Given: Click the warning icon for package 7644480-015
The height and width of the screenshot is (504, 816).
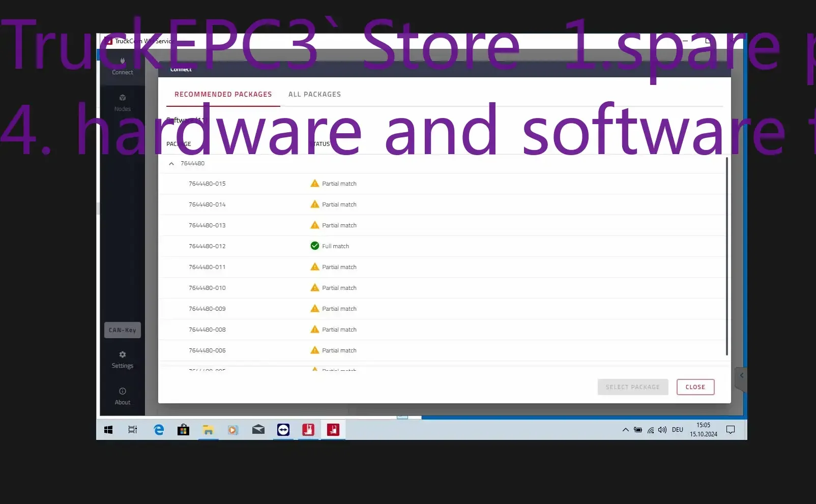Looking at the screenshot, I should (x=315, y=184).
